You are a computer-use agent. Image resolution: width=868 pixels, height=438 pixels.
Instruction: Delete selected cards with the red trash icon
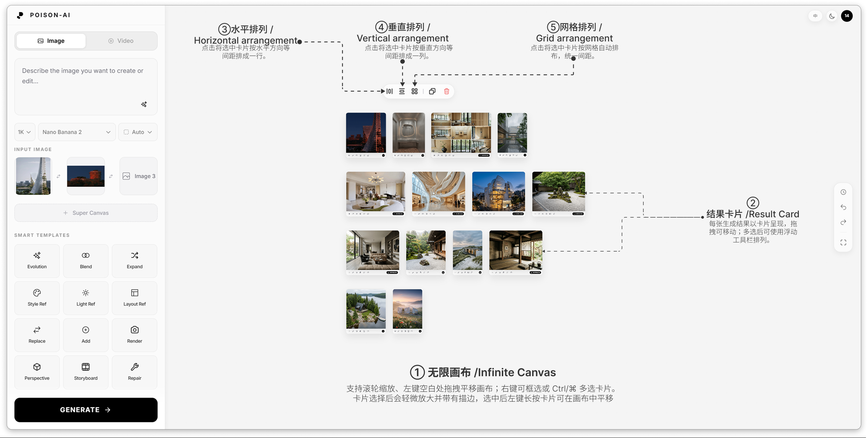click(x=447, y=91)
